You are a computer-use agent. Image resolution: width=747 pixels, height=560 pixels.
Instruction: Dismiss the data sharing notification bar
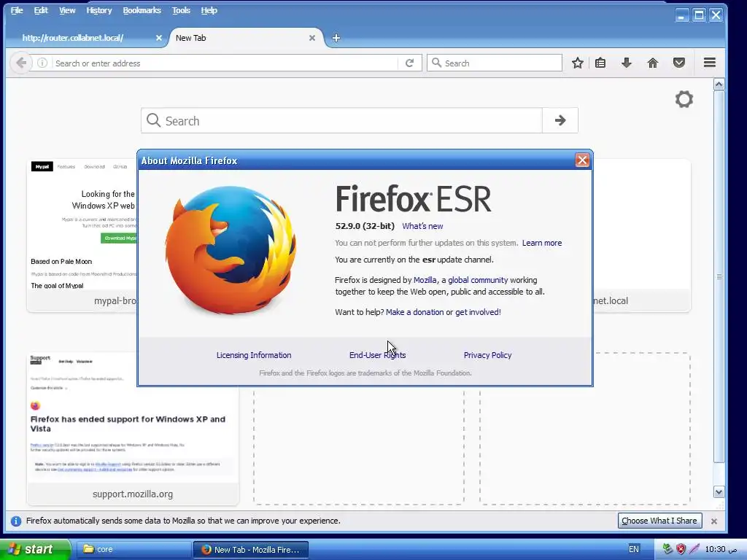pos(714,521)
